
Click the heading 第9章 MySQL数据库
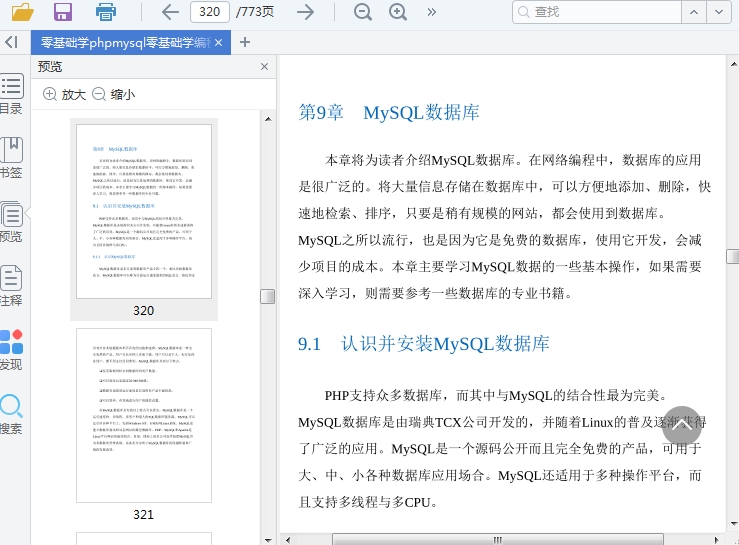click(389, 112)
